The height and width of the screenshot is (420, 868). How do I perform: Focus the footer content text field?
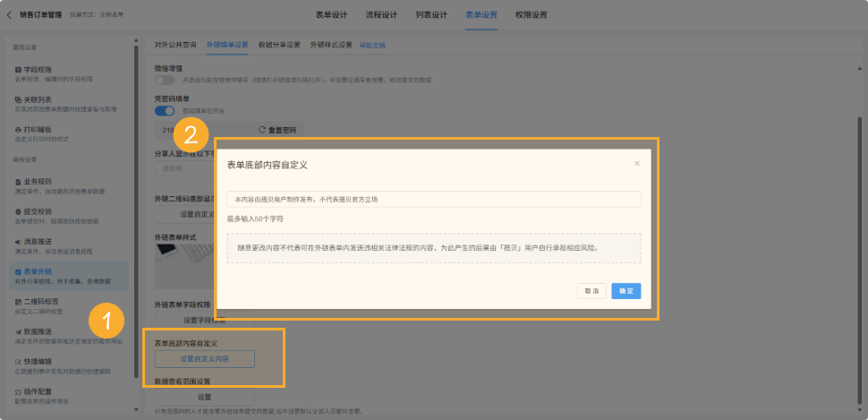(434, 199)
